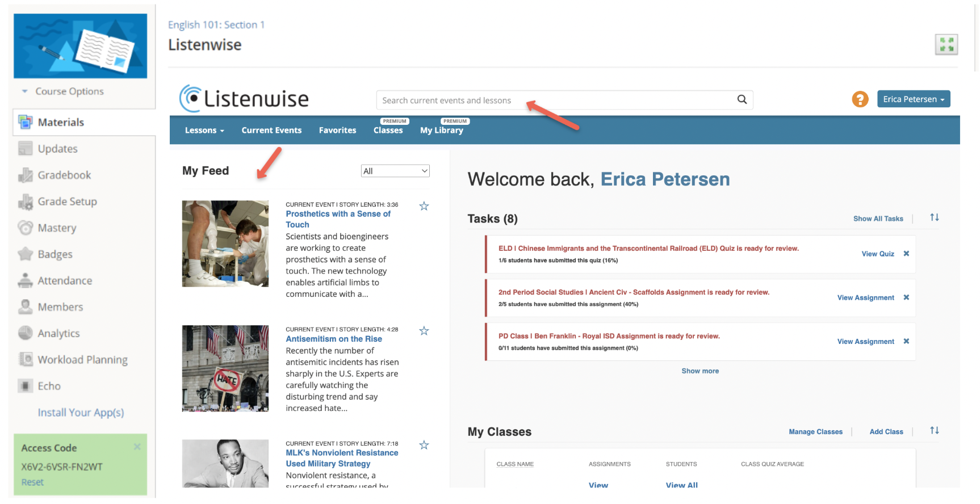
Task: Expand the Lessons dropdown menu
Action: [204, 131]
